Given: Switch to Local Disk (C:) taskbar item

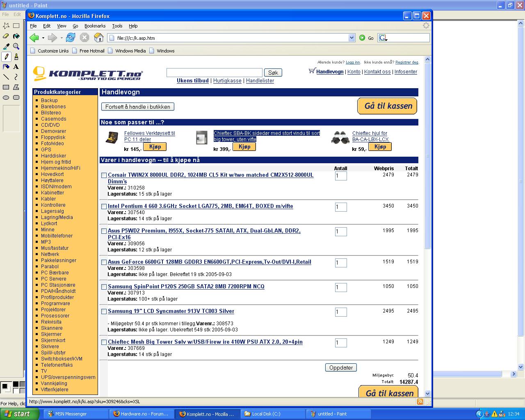Looking at the screenshot, I should coord(273,414).
